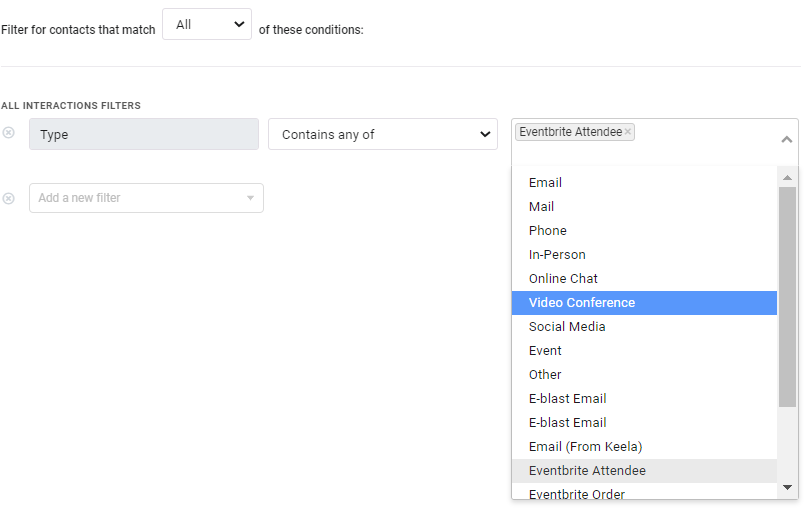
Task: Remove the empty new filter row
Action: (x=8, y=198)
